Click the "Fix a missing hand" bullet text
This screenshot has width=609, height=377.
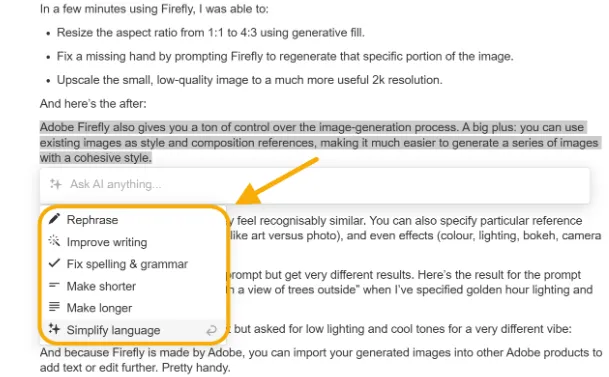click(x=285, y=57)
